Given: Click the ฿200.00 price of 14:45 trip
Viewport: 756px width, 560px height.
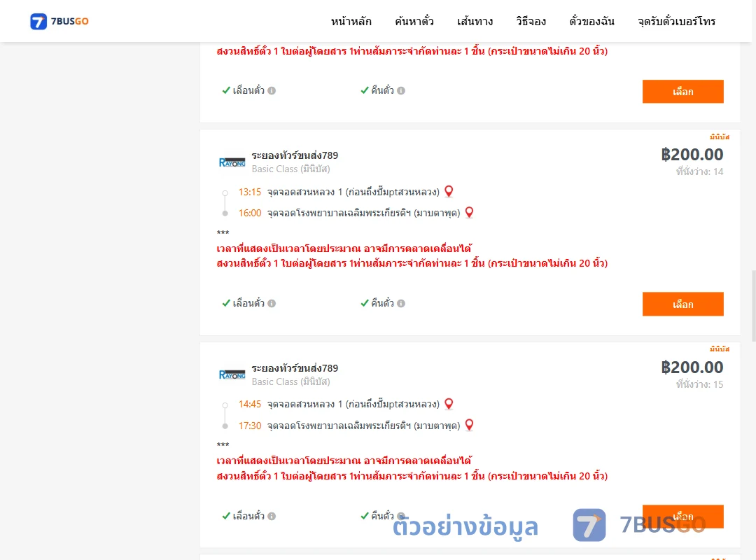Looking at the screenshot, I should 692,367.
